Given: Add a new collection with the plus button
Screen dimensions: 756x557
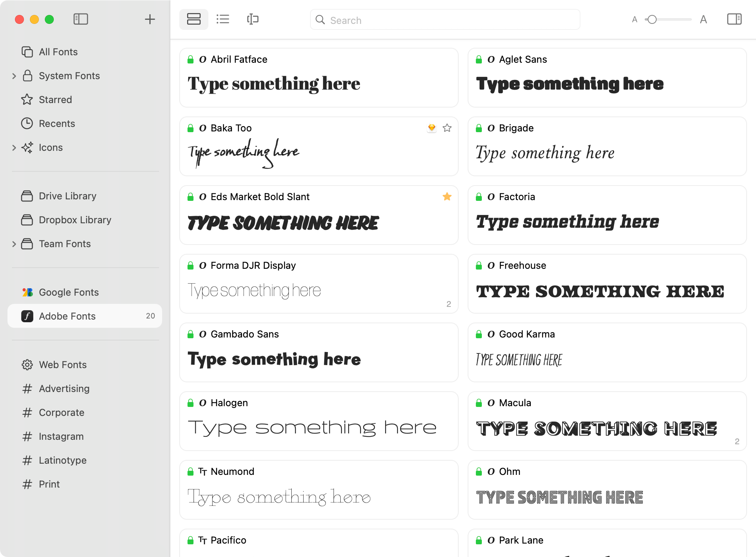Looking at the screenshot, I should point(149,19).
